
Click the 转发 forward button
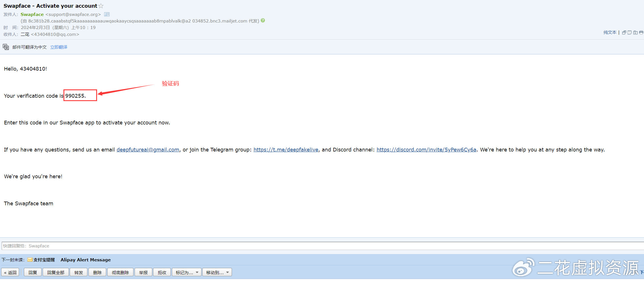pos(79,272)
